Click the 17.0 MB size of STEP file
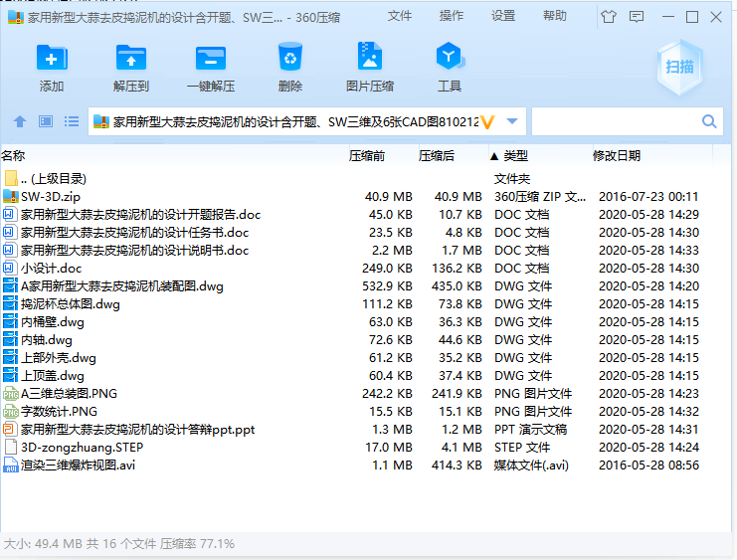This screenshot has height=560, width=737. pyautogui.click(x=388, y=447)
